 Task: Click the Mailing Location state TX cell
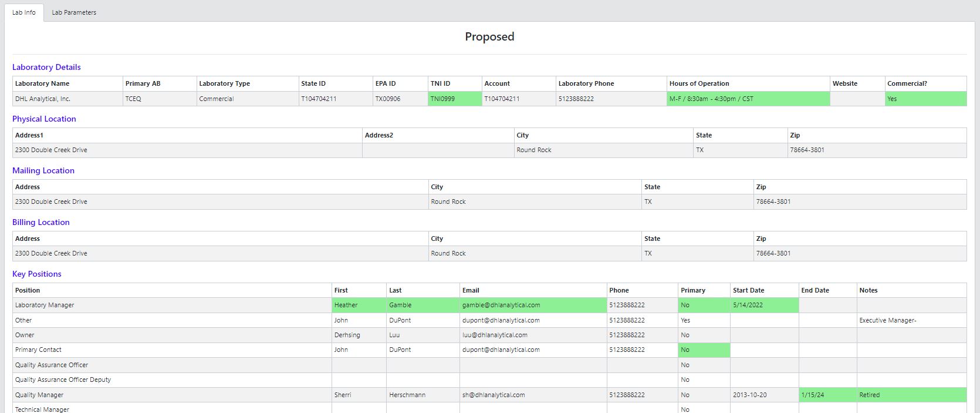(x=698, y=202)
